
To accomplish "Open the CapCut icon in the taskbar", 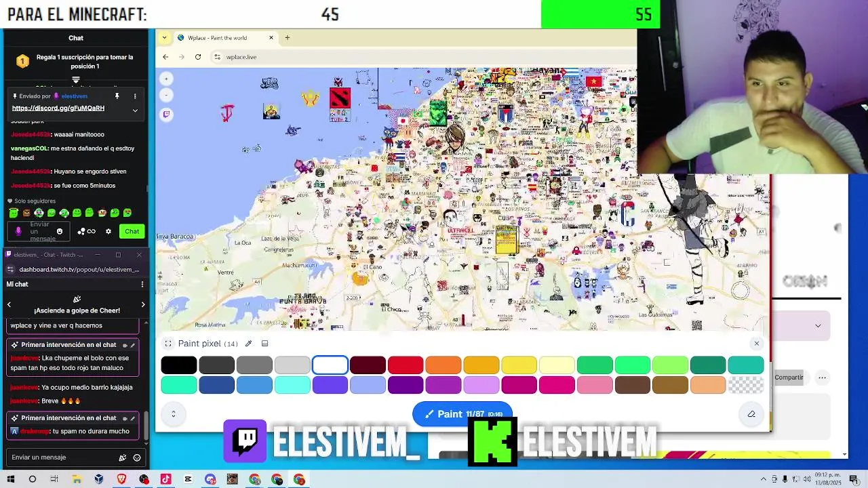I will click(188, 479).
